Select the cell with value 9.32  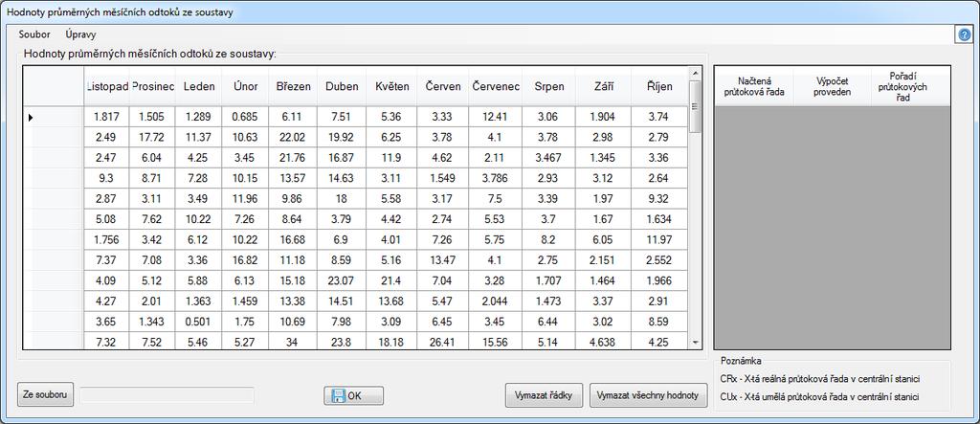pos(659,199)
